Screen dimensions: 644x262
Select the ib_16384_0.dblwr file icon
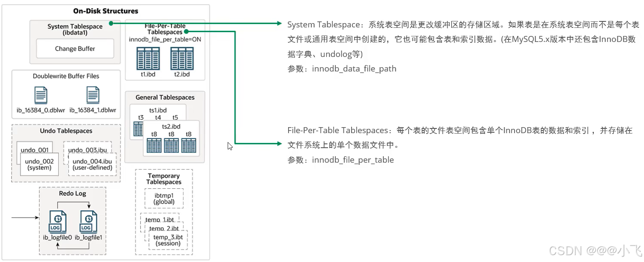tap(40, 95)
